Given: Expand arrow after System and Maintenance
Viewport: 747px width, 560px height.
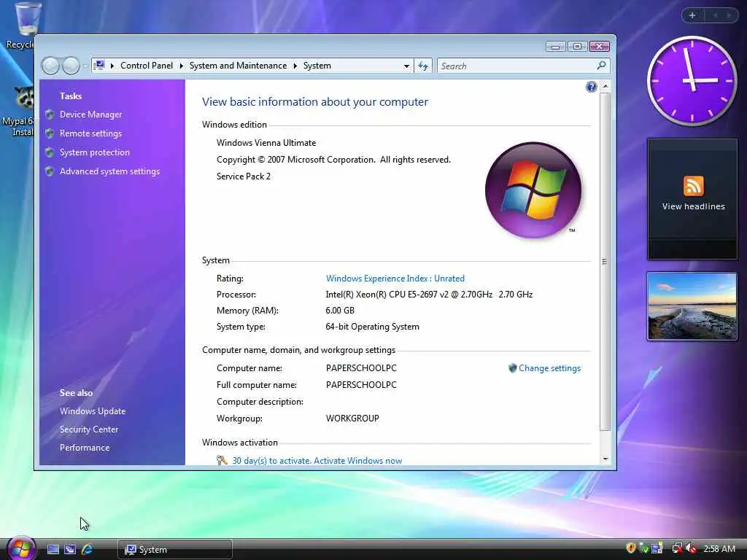Looking at the screenshot, I should click(x=295, y=66).
